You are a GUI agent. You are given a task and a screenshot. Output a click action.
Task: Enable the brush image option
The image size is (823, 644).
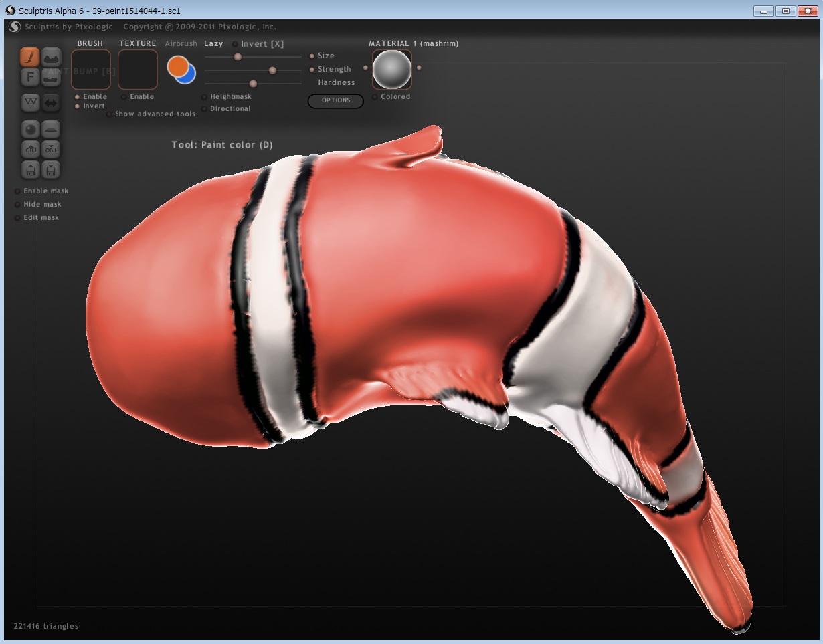pyautogui.click(x=77, y=97)
